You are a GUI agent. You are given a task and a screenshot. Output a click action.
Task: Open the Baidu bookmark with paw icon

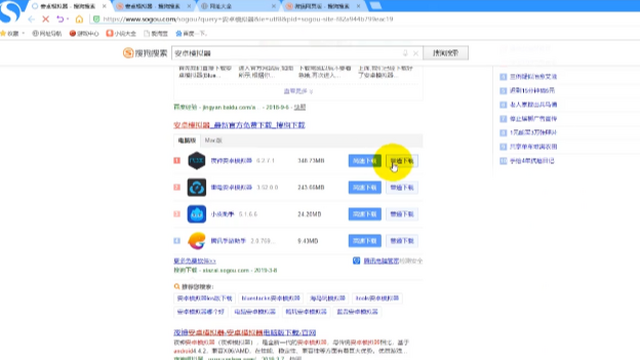click(191, 33)
